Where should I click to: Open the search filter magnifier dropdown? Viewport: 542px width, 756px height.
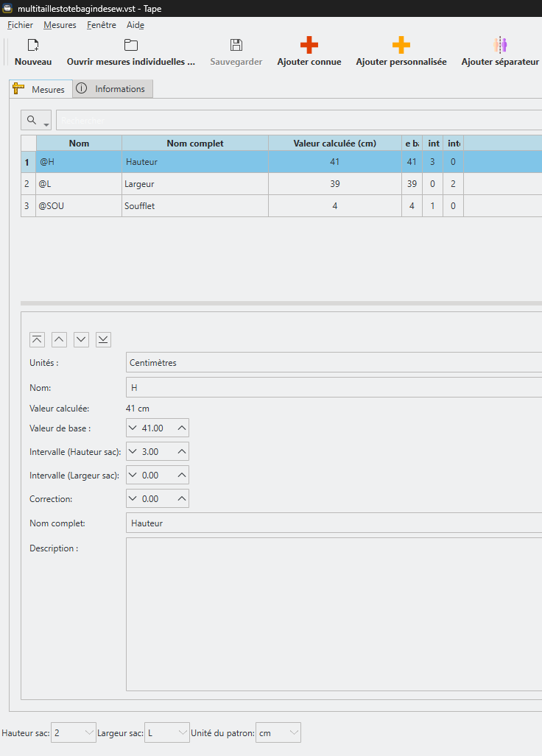(x=36, y=121)
